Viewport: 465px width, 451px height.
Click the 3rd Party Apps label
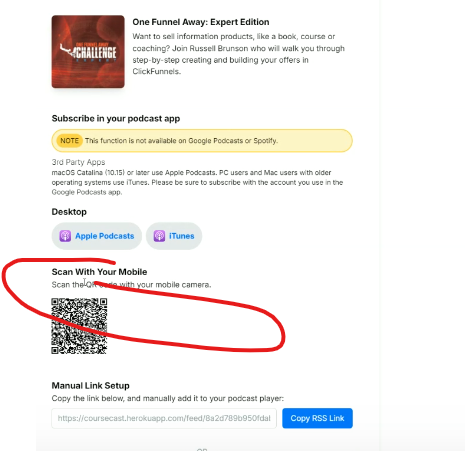(x=78, y=162)
